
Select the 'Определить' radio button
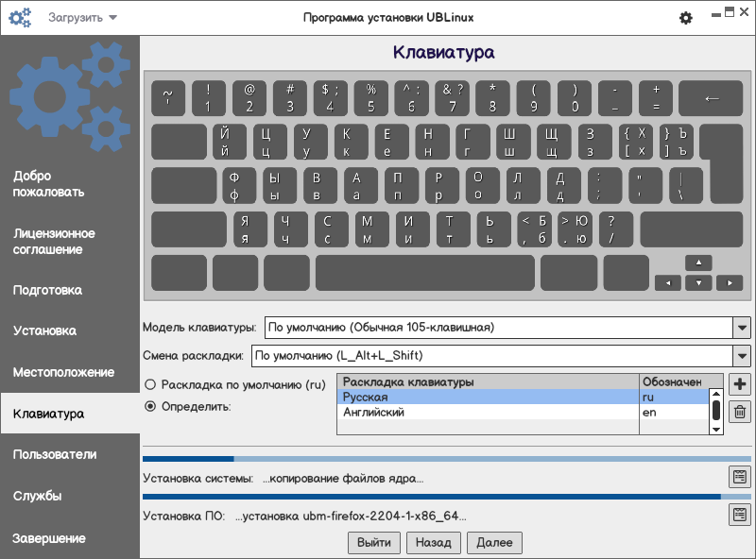150,406
